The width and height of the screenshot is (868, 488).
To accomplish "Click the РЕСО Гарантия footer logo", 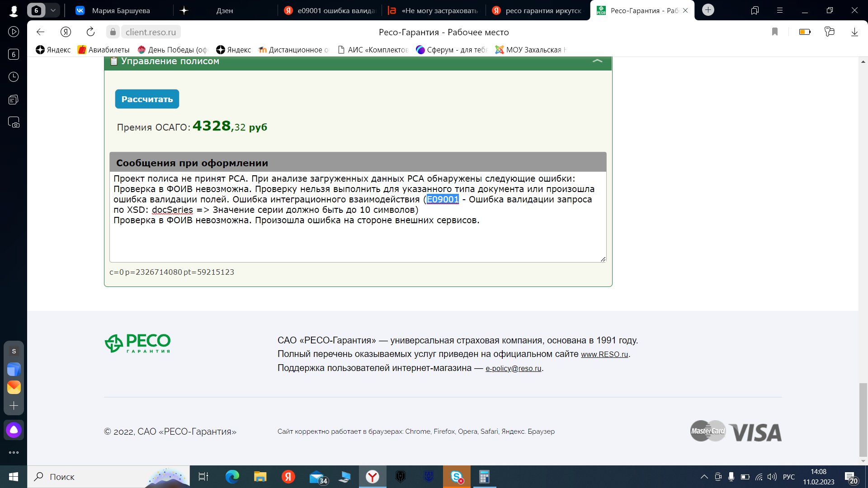I will (x=137, y=343).
